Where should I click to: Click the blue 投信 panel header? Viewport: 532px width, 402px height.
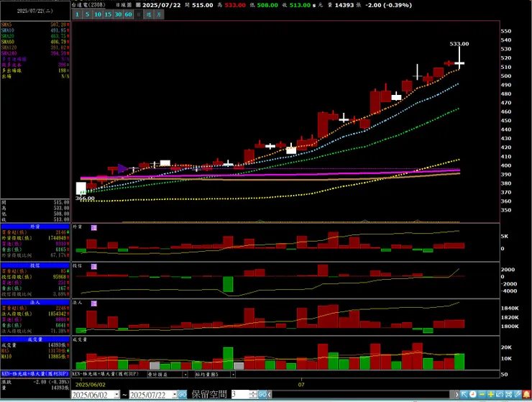tap(35, 265)
